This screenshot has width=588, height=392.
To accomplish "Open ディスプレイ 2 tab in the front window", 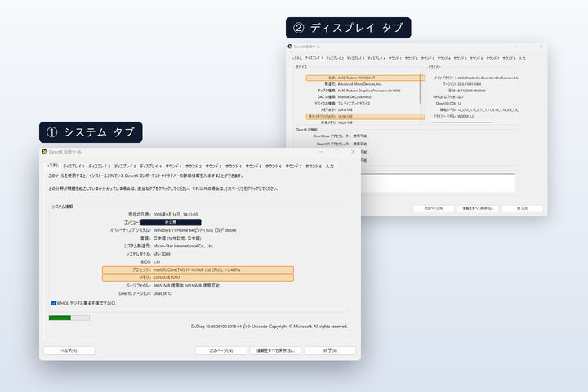I will tap(99, 166).
